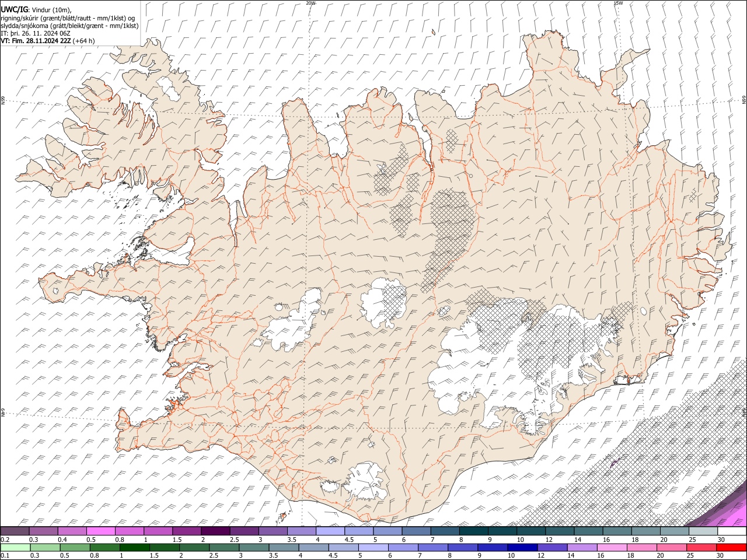The image size is (747, 560).
Task: Click the bright pink 0.5 swatch in snow legend
Action: [101, 531]
